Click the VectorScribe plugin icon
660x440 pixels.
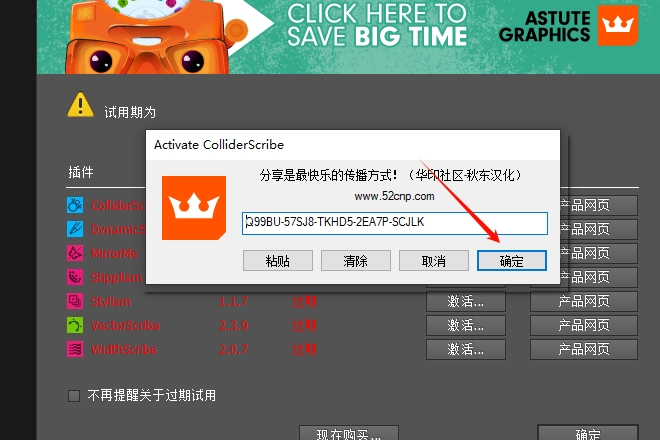pyautogui.click(x=75, y=325)
